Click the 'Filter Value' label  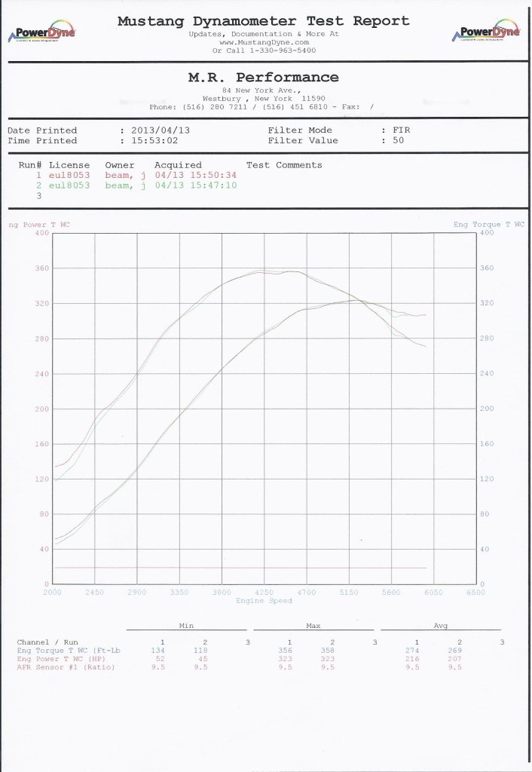(x=303, y=140)
